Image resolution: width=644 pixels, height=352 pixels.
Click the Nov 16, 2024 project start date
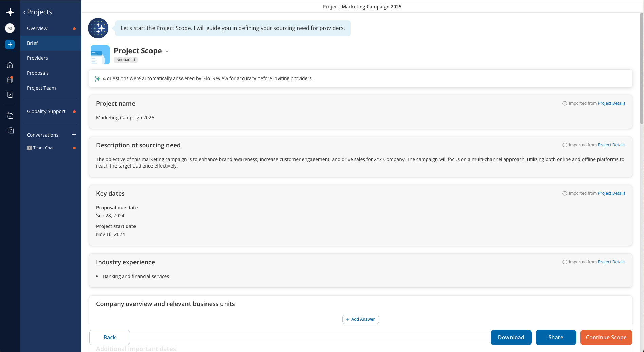[110, 234]
